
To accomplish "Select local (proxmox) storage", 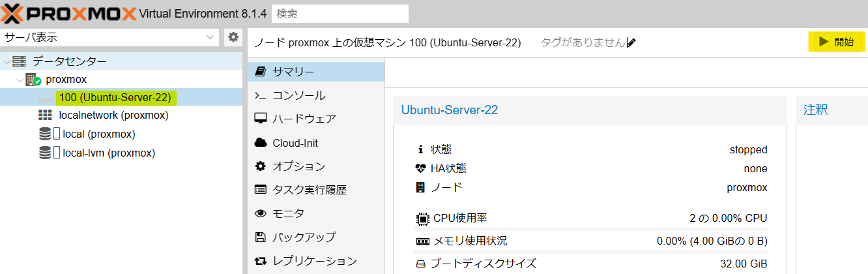I will [x=99, y=134].
